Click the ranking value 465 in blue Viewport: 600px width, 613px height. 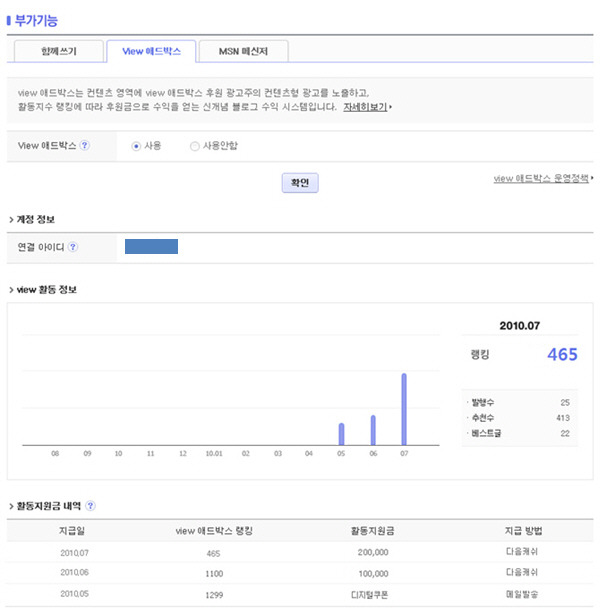562,355
